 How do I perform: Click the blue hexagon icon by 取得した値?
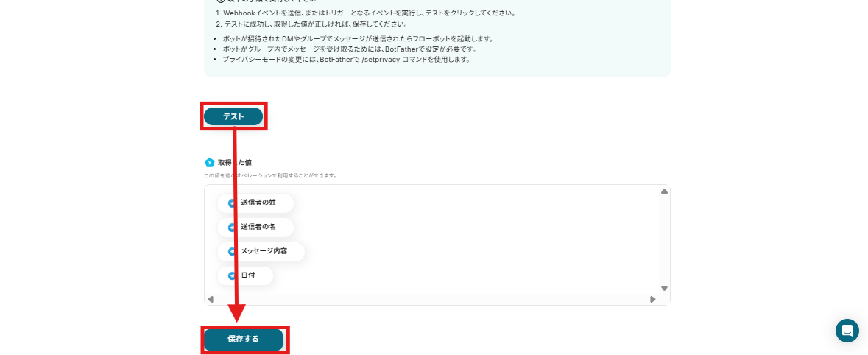click(x=209, y=162)
